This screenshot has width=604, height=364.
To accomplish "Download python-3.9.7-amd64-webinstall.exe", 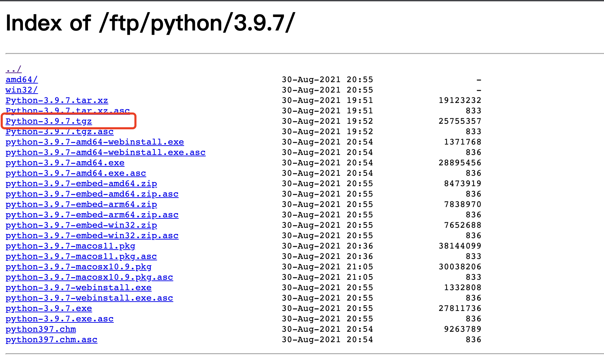I will pos(95,142).
